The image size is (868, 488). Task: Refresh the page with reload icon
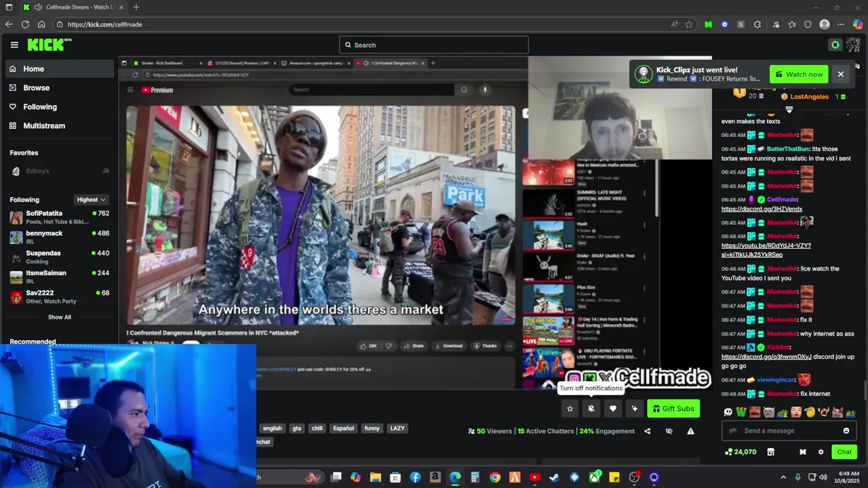[25, 24]
